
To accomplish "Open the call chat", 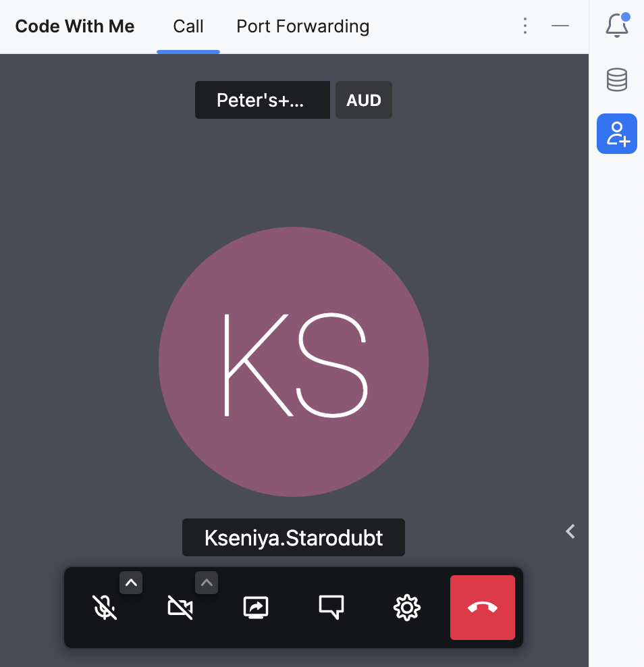I will pyautogui.click(x=331, y=608).
